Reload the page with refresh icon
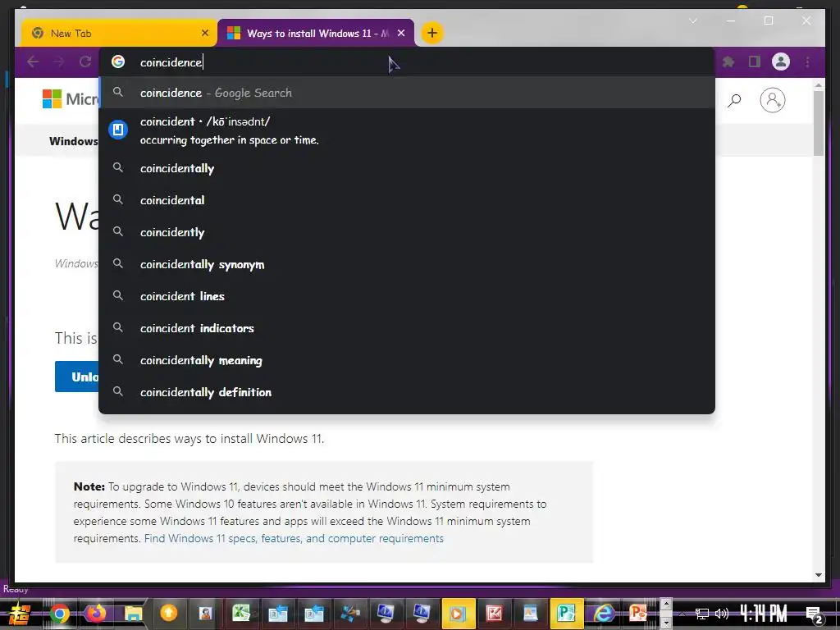 click(85, 62)
